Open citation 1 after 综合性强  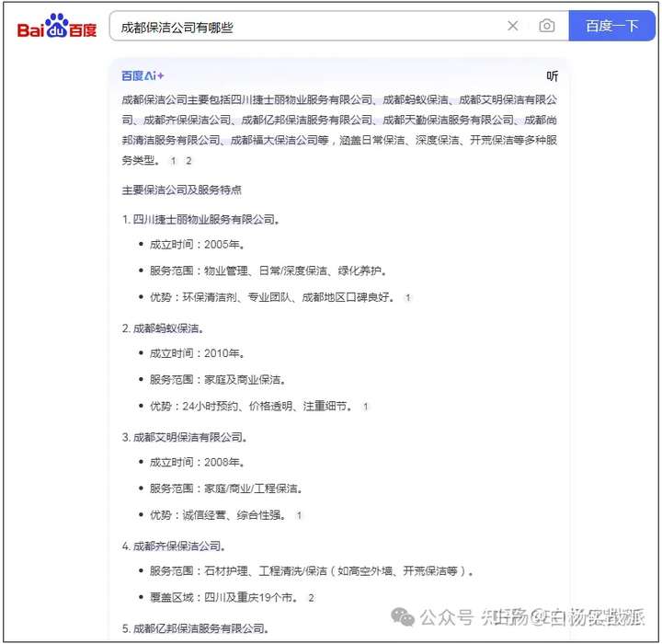tap(299, 515)
